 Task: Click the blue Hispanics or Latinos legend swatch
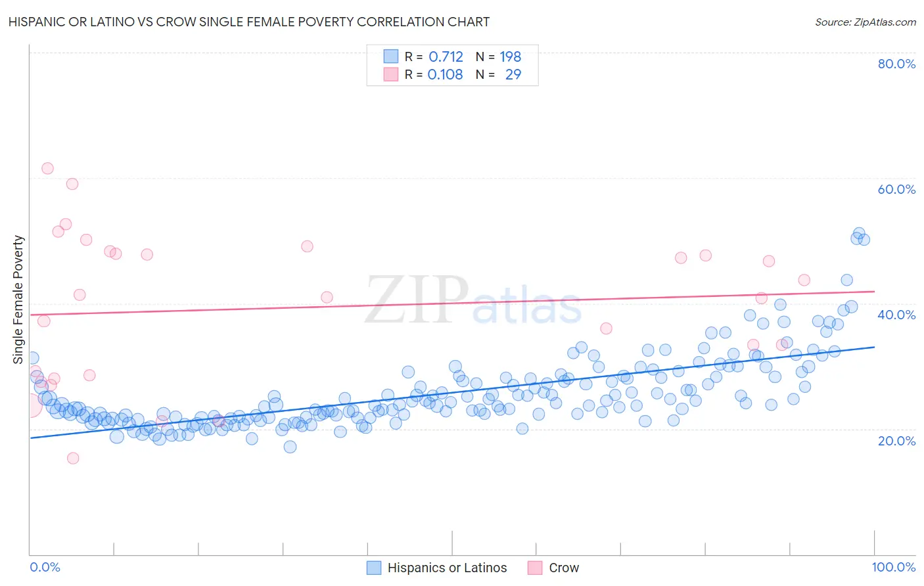374,568
